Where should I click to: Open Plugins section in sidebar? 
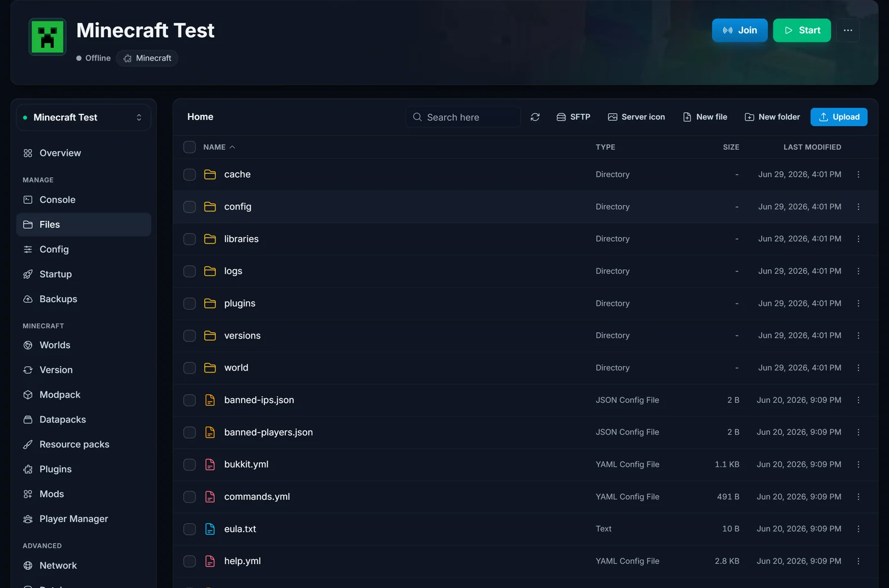tap(83, 469)
